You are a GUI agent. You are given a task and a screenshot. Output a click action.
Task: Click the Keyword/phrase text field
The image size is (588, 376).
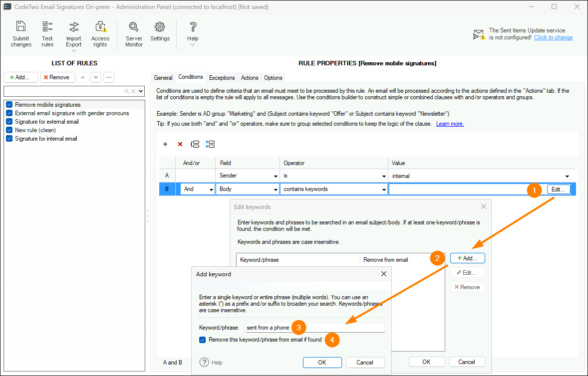(315, 328)
